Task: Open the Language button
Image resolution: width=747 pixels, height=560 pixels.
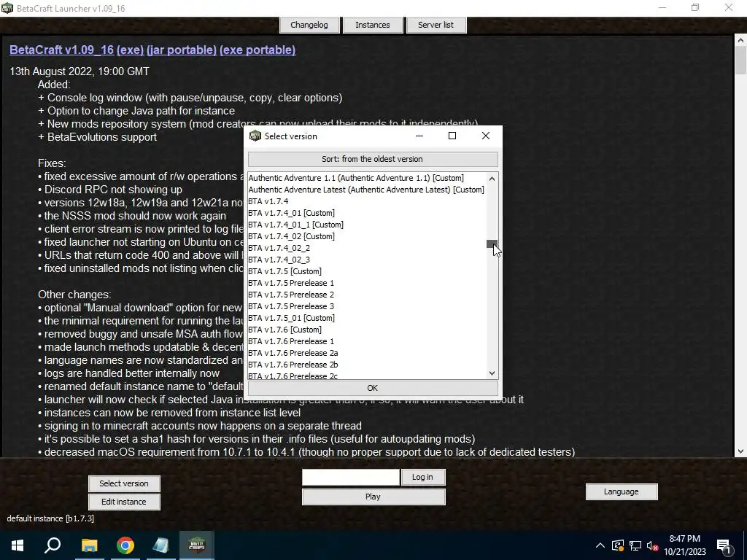Action: (622, 491)
